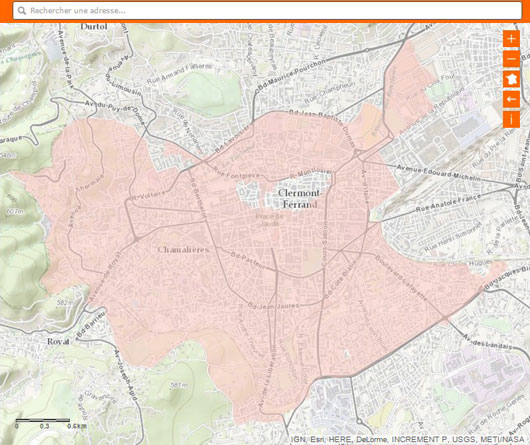530x445 pixels.
Task: Focus the 'Rechercher une adresse...' search field
Action: 267,11
